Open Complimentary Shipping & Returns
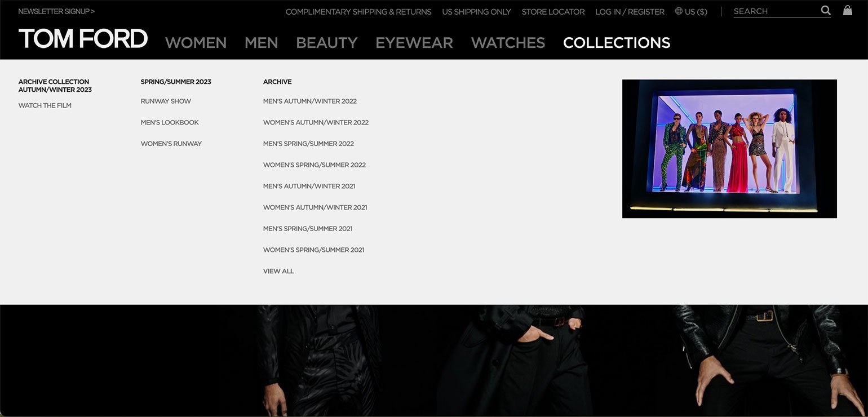 point(358,12)
